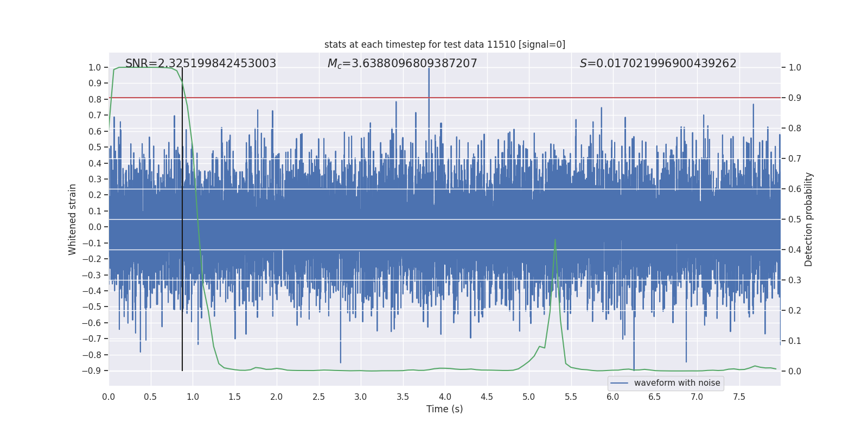
Task: Click the 'Whitened strain' y-axis label
Action: (x=73, y=219)
